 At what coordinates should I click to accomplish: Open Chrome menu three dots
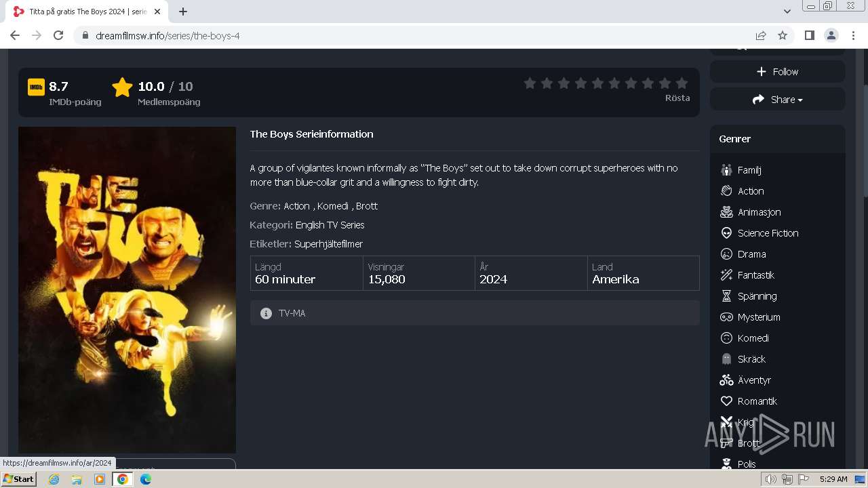pyautogui.click(x=852, y=35)
